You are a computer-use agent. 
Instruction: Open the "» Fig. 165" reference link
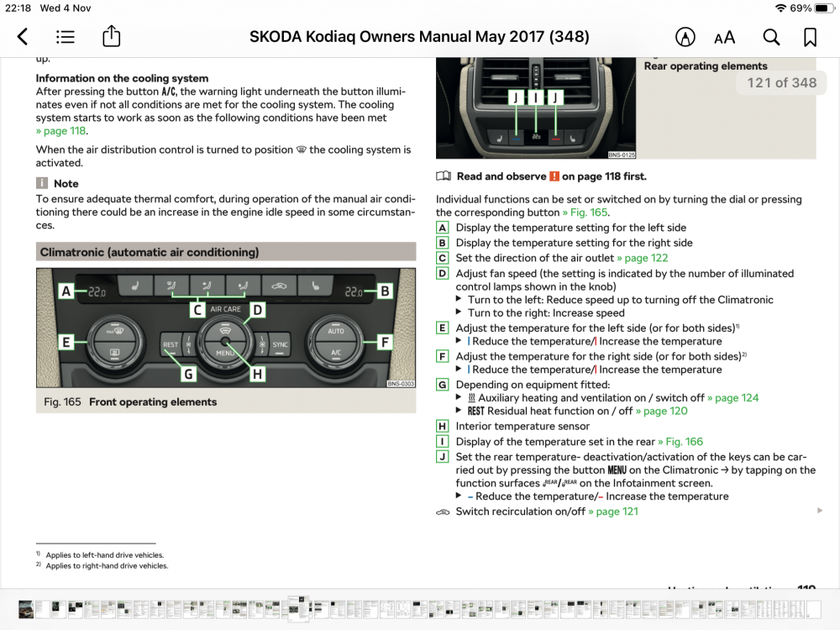[585, 213]
